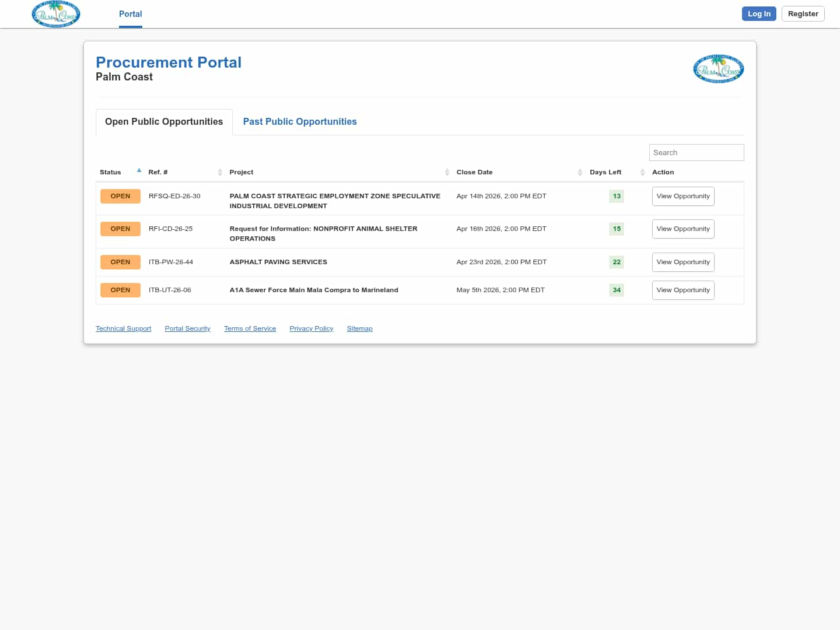The height and width of the screenshot is (630, 840).
Task: Click the 34 days left badge
Action: point(617,290)
